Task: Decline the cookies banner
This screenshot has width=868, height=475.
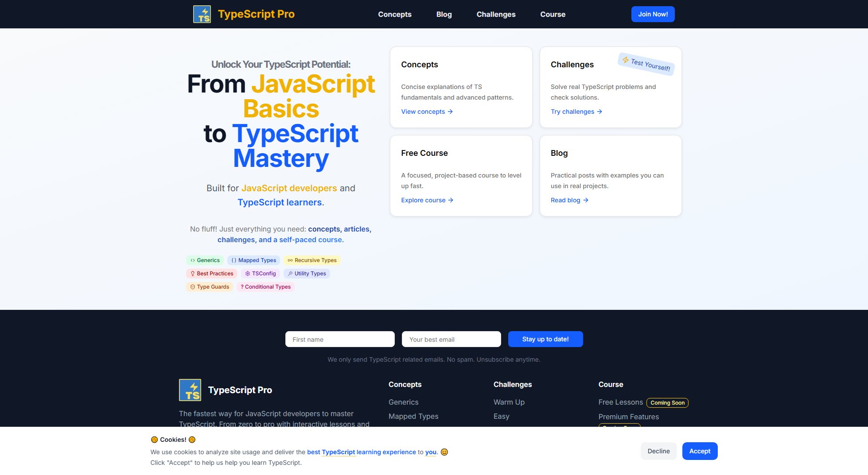Action: pos(658,451)
